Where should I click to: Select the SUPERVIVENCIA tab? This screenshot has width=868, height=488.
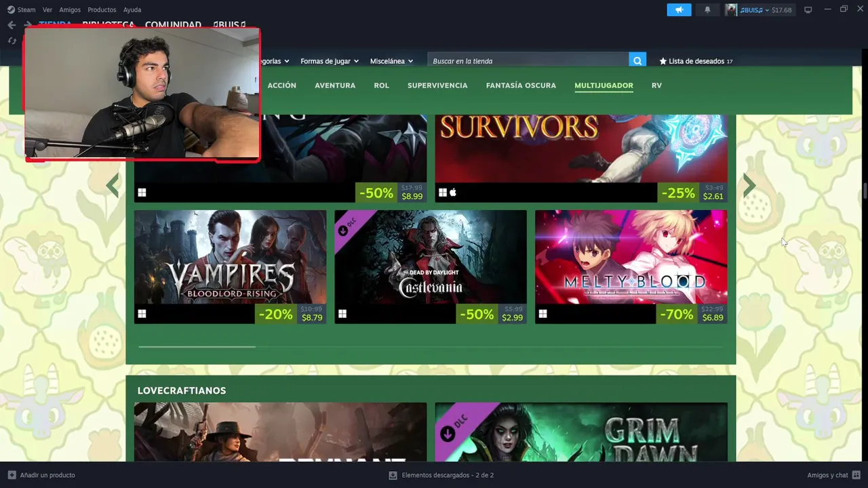point(437,85)
